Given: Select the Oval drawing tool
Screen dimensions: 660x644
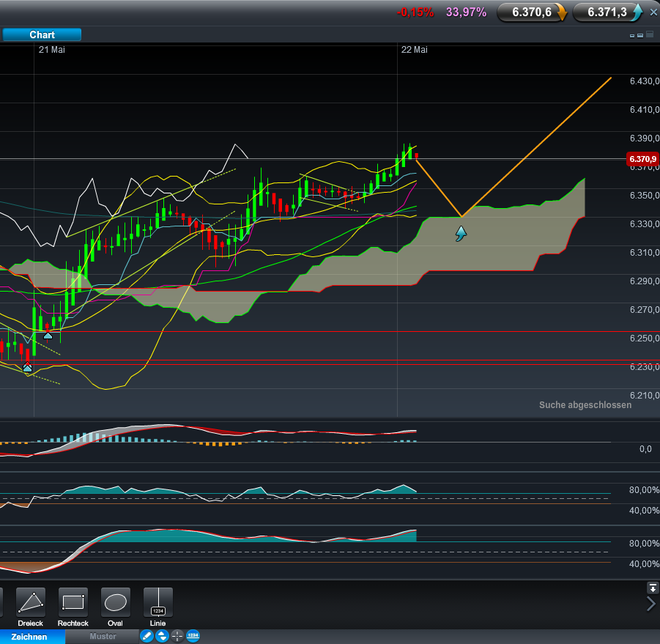Looking at the screenshot, I should pyautogui.click(x=115, y=603).
